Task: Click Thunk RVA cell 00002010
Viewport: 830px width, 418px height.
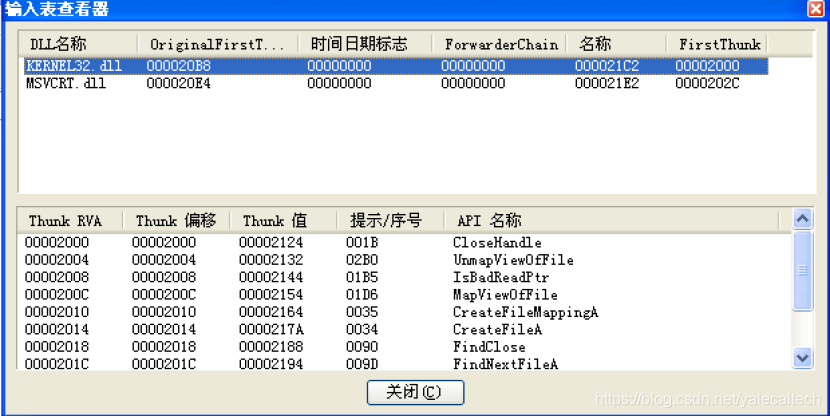Action: pyautogui.click(x=57, y=312)
